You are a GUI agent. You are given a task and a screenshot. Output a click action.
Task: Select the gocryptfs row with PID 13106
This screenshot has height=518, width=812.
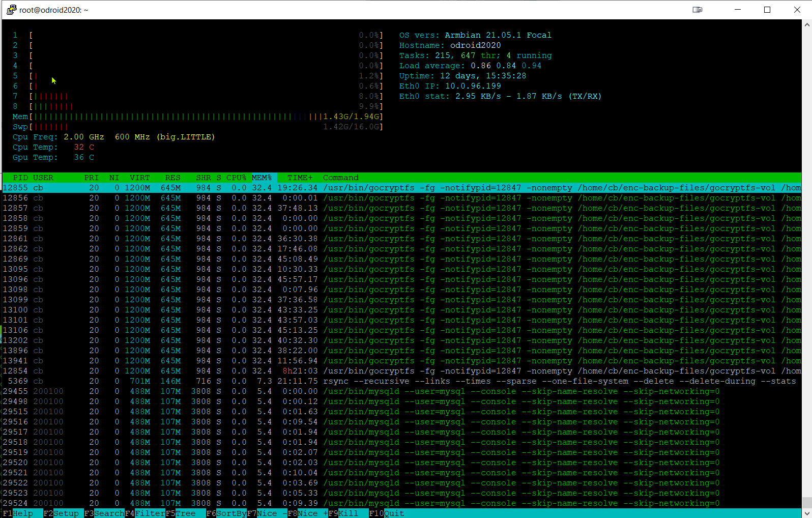(402, 330)
